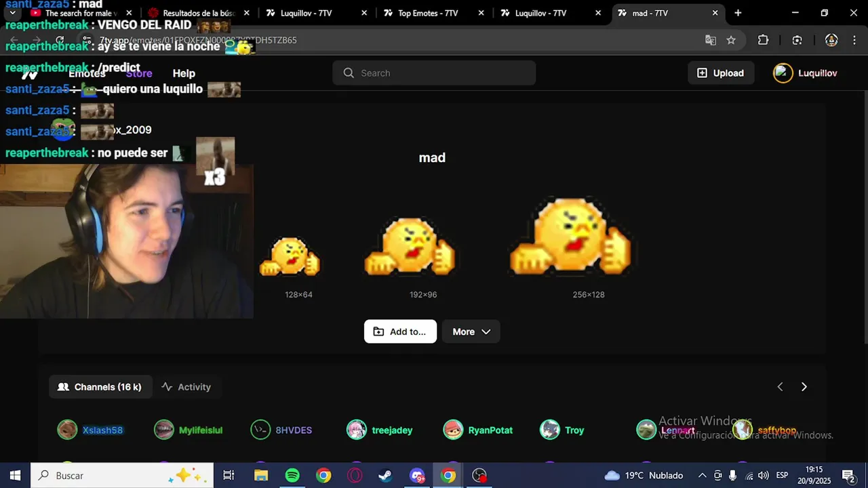Go to previous page of channels
Screen dimensions: 868x488
click(780, 387)
